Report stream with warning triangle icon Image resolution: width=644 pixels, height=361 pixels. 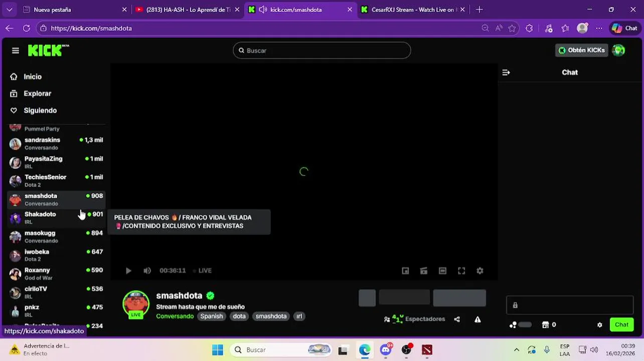[x=477, y=319]
